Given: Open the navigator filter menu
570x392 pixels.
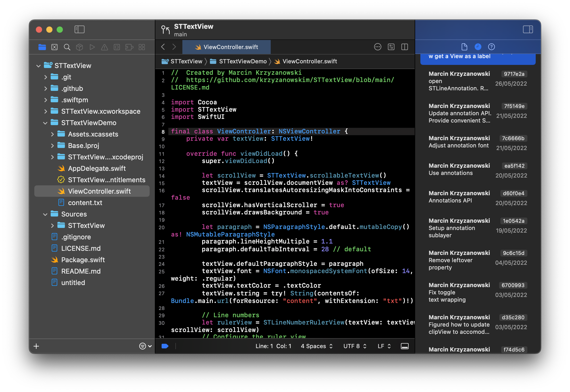Looking at the screenshot, I should [145, 346].
